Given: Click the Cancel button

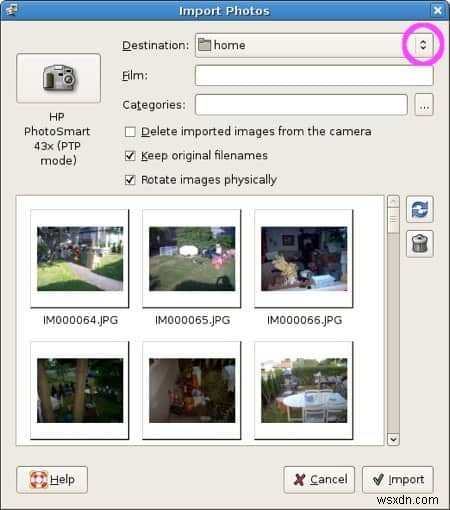Looking at the screenshot, I should 319,480.
